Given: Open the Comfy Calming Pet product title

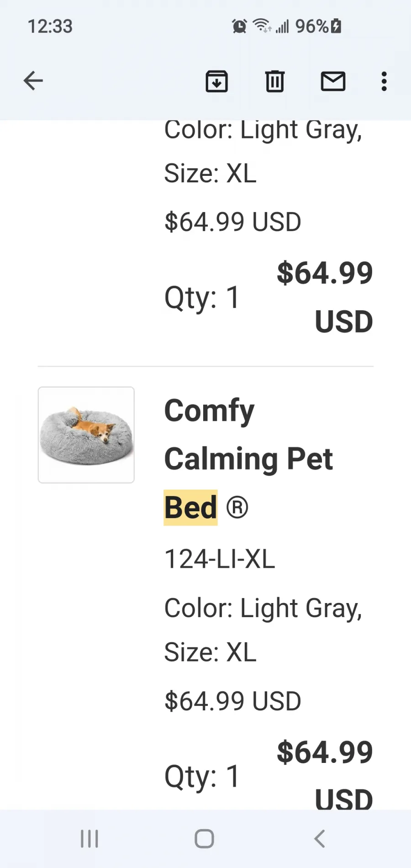Looking at the screenshot, I should coord(248,434).
